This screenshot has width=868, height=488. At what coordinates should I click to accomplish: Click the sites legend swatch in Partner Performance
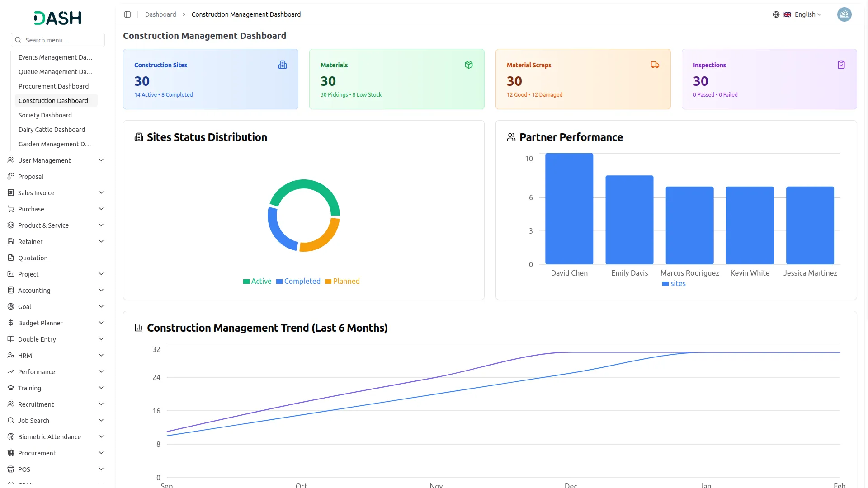click(x=665, y=284)
